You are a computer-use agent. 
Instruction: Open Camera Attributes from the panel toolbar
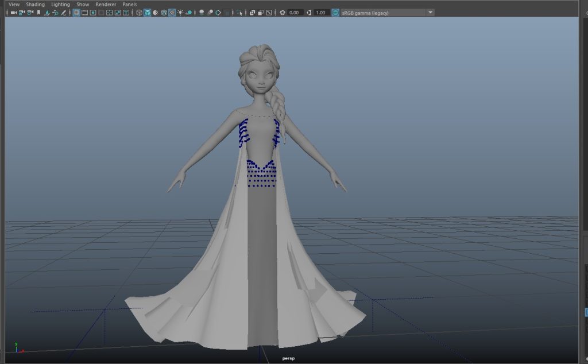click(x=30, y=13)
